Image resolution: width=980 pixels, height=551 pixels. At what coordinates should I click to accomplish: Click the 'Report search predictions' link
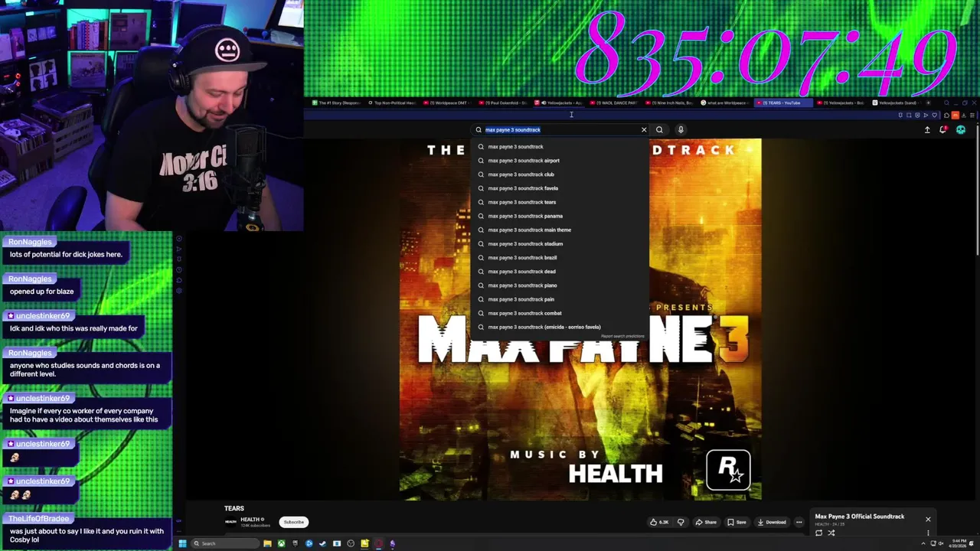[x=622, y=336]
